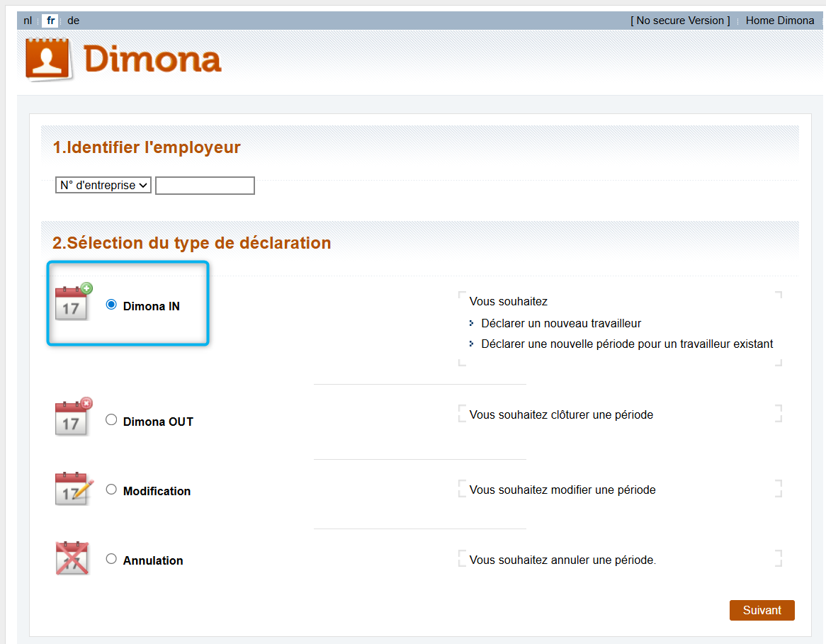Click "Déclarer un nouveau travailleur" text
This screenshot has width=826, height=644.
click(561, 324)
